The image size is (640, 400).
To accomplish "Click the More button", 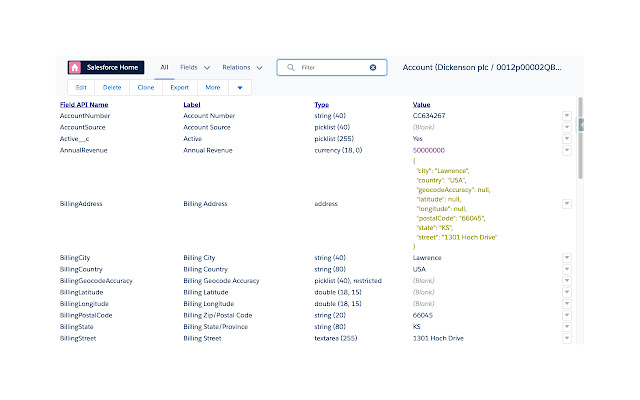I will coord(213,87).
